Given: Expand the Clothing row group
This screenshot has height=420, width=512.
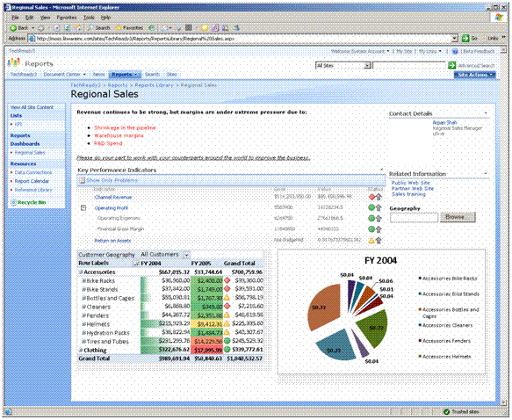Looking at the screenshot, I should click(80, 350).
